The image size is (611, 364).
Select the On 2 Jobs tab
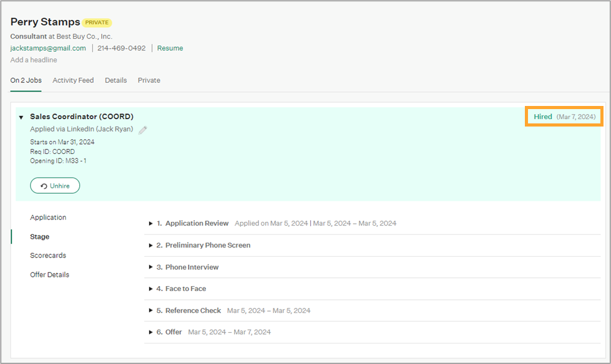tap(26, 80)
